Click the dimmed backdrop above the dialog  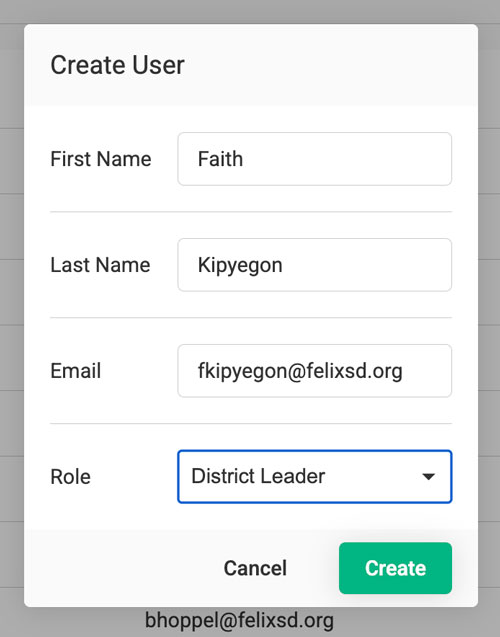(x=250, y=11)
